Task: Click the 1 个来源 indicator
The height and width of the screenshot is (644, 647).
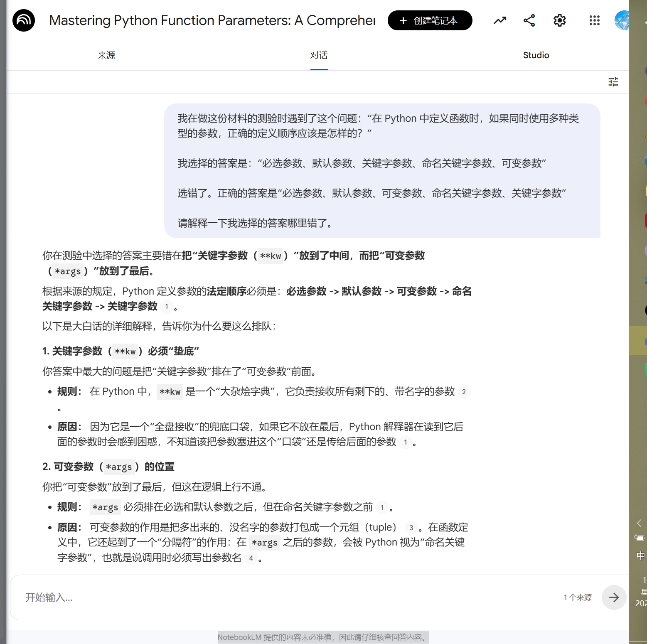Action: (x=578, y=597)
